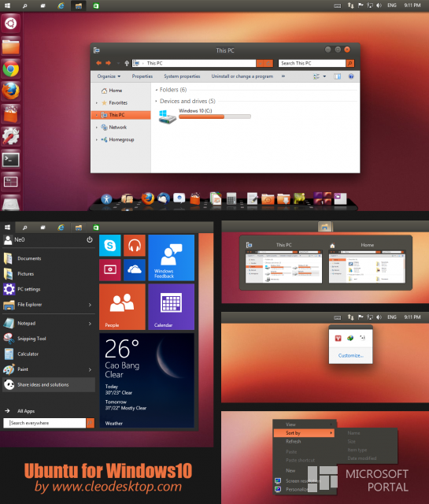Expand the Favorites tree node

coord(97,103)
